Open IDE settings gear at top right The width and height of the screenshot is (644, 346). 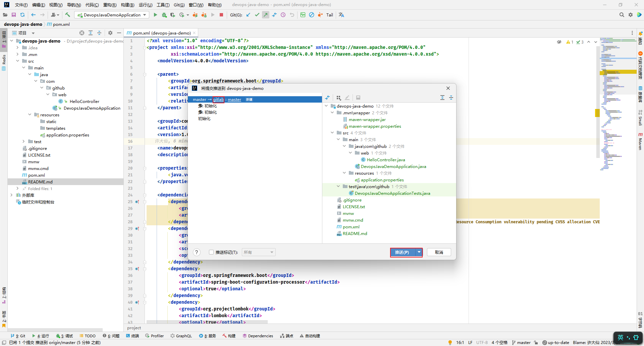tap(631, 15)
